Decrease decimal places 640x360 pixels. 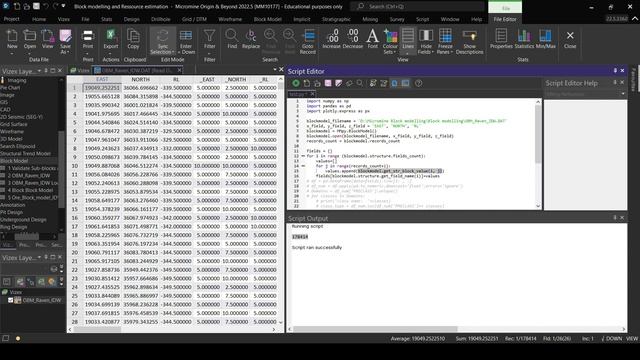point(353,40)
